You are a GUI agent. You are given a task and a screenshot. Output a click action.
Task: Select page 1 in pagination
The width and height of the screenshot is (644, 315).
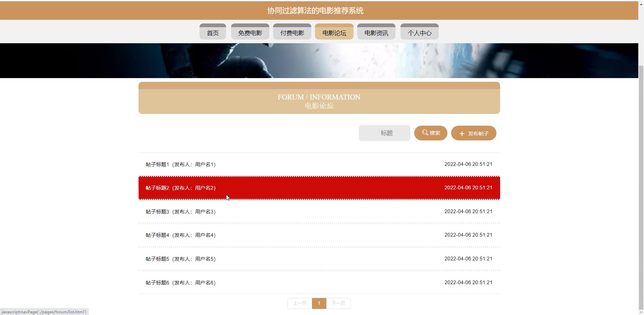(x=319, y=303)
